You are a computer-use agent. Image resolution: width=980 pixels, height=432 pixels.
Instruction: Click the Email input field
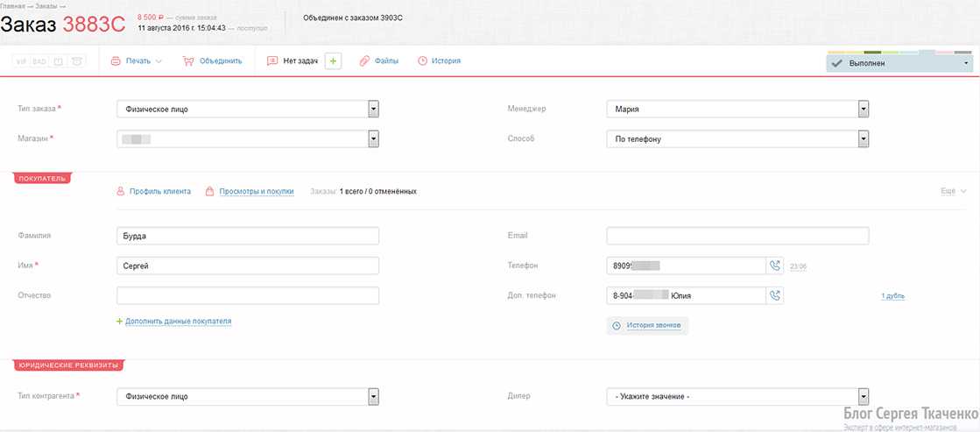coord(737,236)
